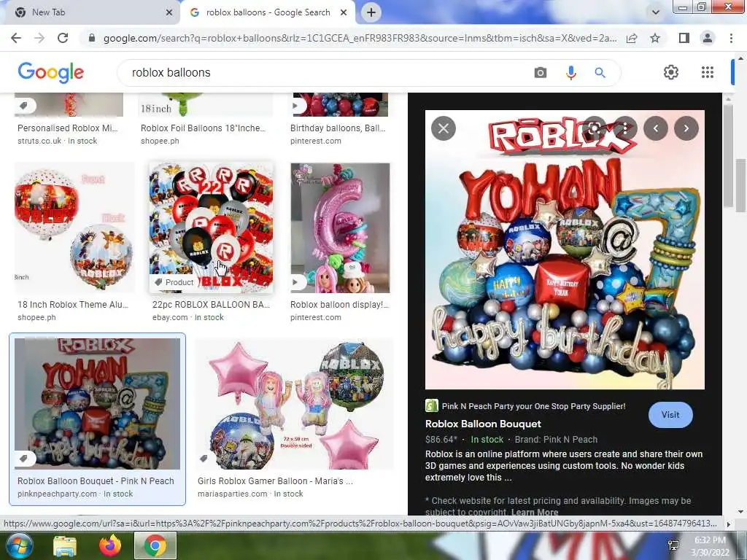Select Chrome in the taskbar
The width and height of the screenshot is (747, 560).
[x=155, y=545]
